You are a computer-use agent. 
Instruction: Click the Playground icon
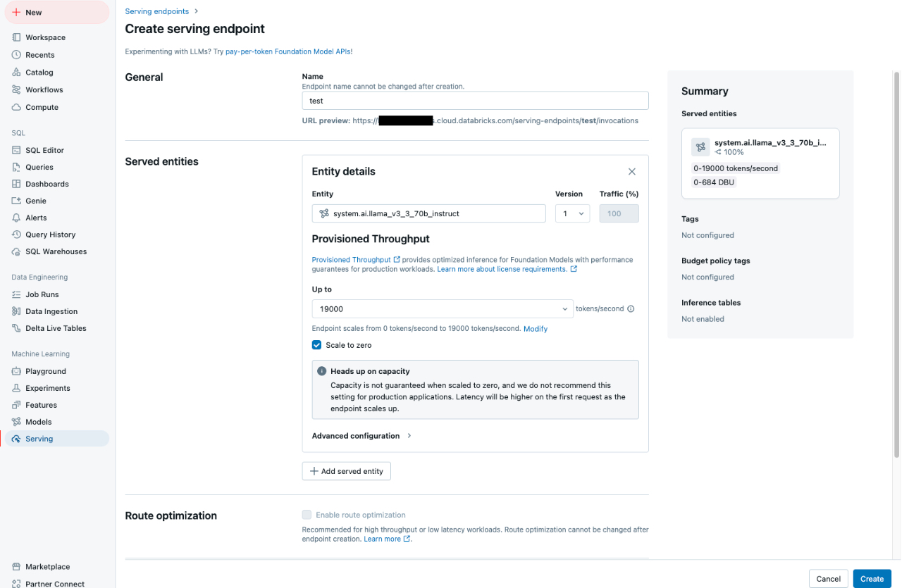coord(16,371)
